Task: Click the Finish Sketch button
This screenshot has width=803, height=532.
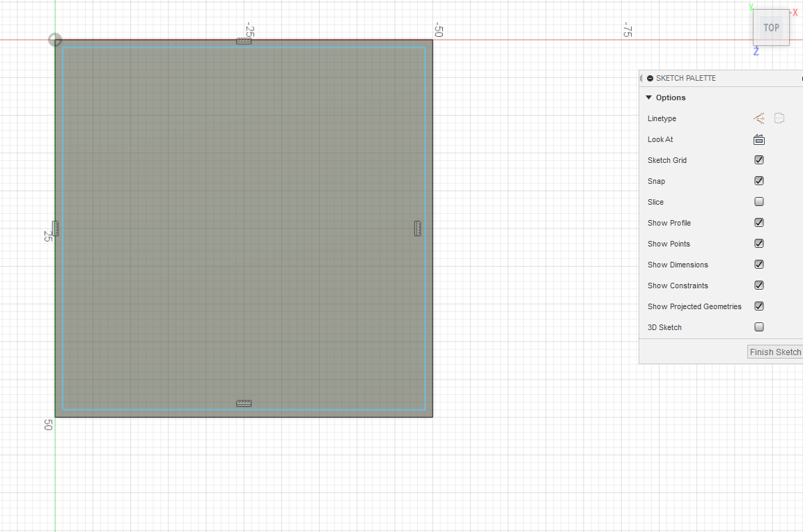Action: coord(775,352)
